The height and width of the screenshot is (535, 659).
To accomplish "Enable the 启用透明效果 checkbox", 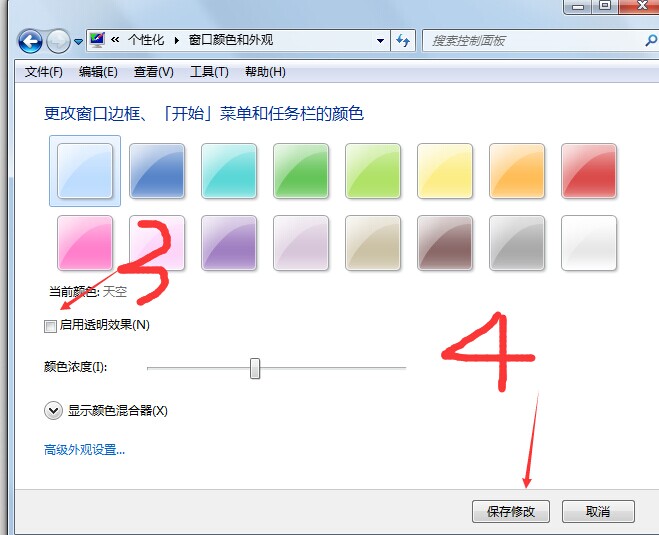I will coord(50,326).
